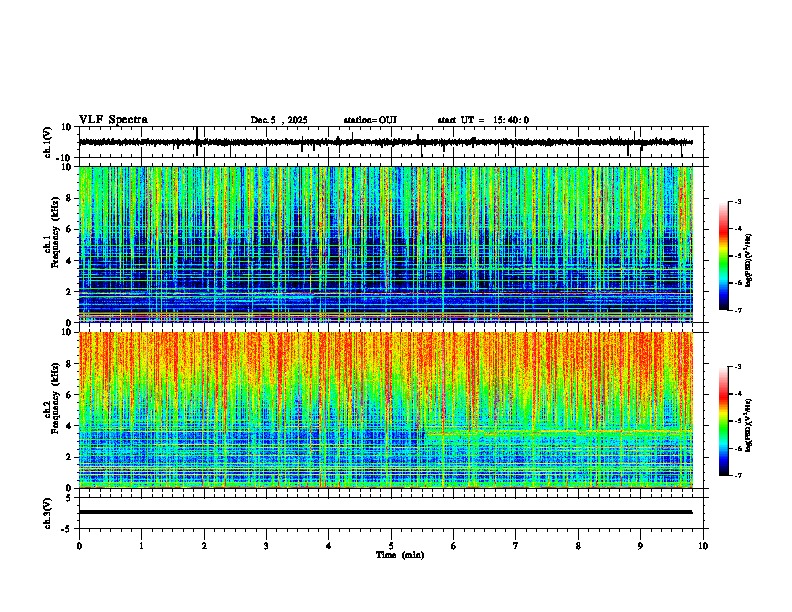Click the date 'Dec. 5, 2025' label
The width and height of the screenshot is (792, 612).
pos(279,120)
